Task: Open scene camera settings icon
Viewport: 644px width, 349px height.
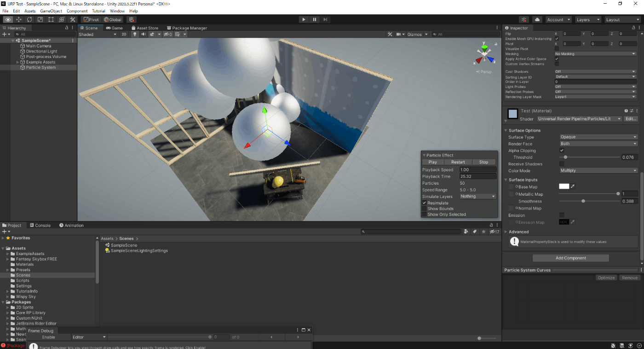Action: tap(398, 35)
